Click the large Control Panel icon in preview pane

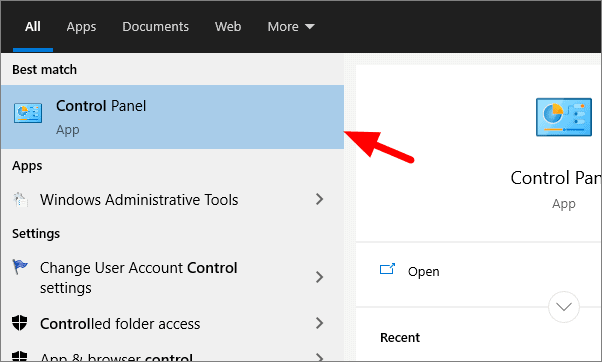[564, 117]
